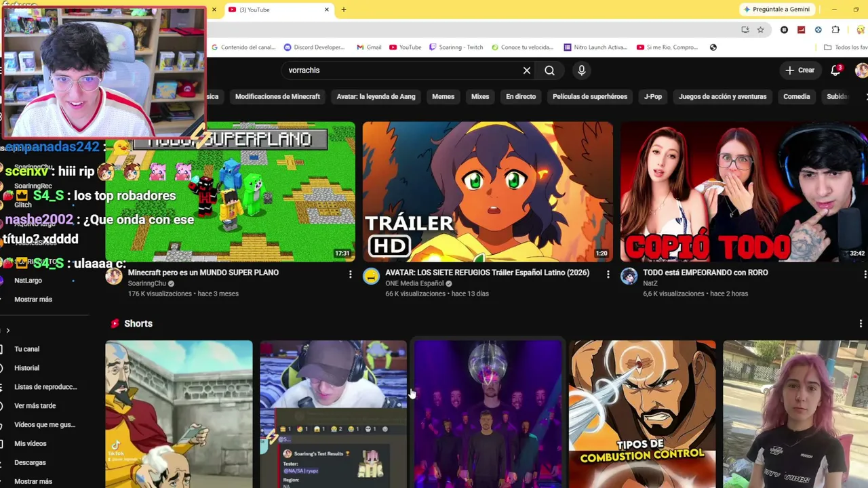Click the blue round extension icon
Image resolution: width=868 pixels, height=488 pixels.
click(818, 30)
